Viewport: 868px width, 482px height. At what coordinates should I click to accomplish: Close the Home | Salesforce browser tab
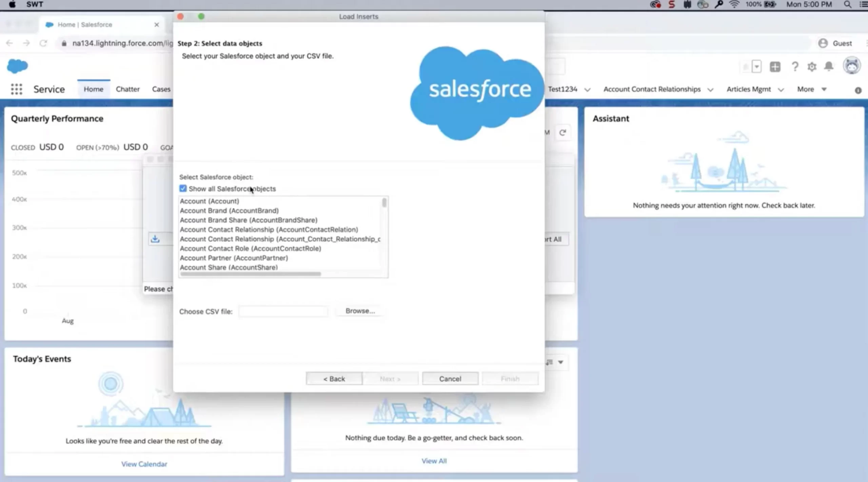point(157,25)
